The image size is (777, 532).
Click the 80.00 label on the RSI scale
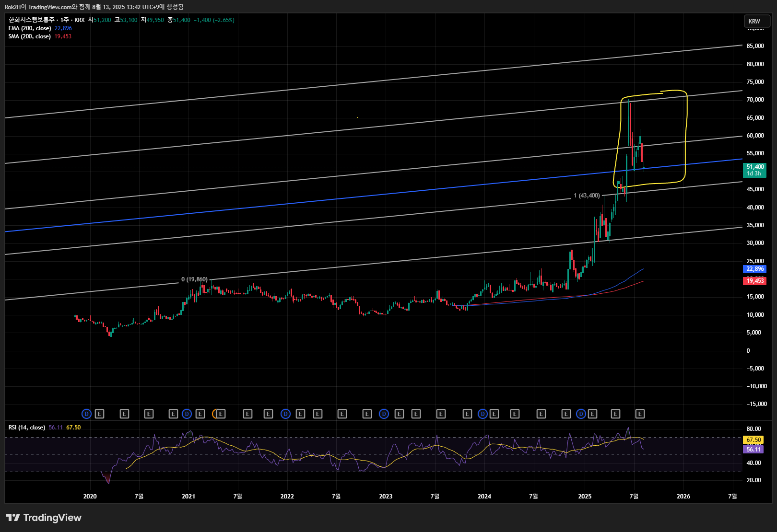coord(753,429)
